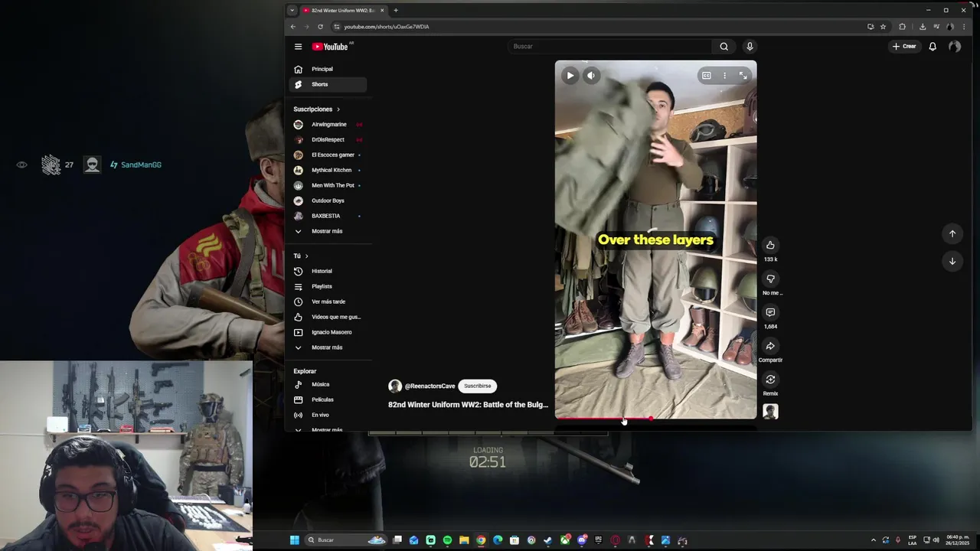Reload the page in Chrome

320,27
